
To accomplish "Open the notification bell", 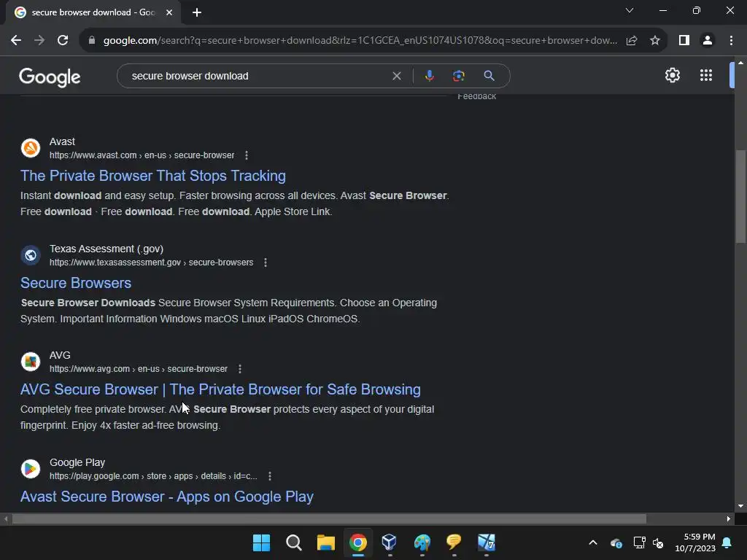I will click(x=727, y=542).
